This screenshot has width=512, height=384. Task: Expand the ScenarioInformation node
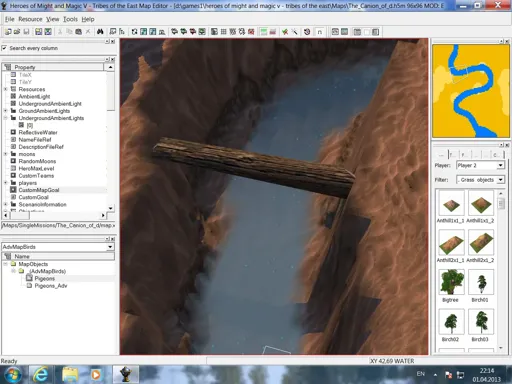click(x=5, y=204)
